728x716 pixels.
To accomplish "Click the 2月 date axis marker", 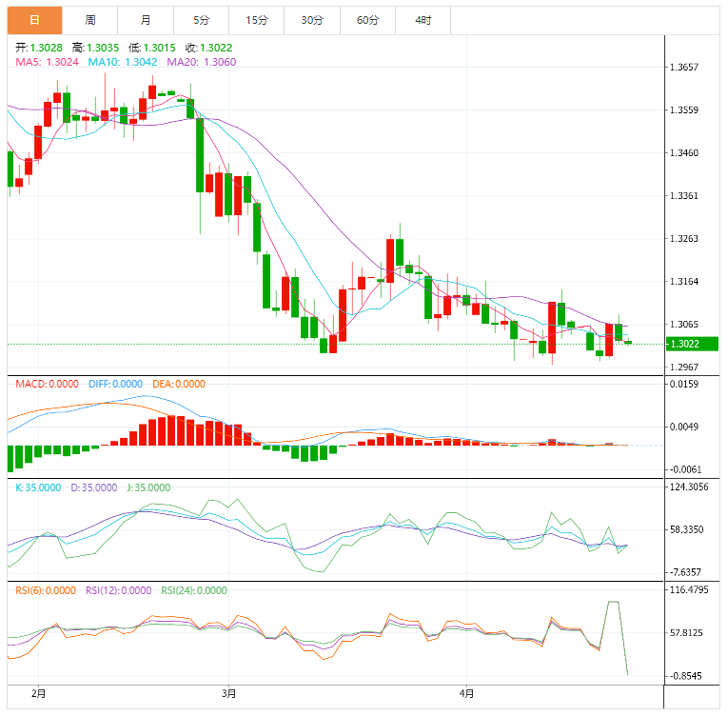I will pyautogui.click(x=38, y=694).
